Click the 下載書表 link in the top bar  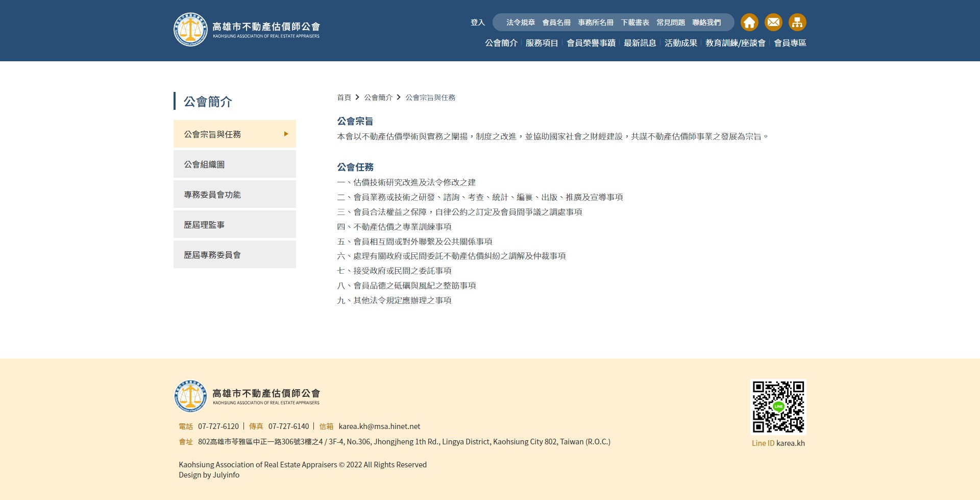[636, 22]
